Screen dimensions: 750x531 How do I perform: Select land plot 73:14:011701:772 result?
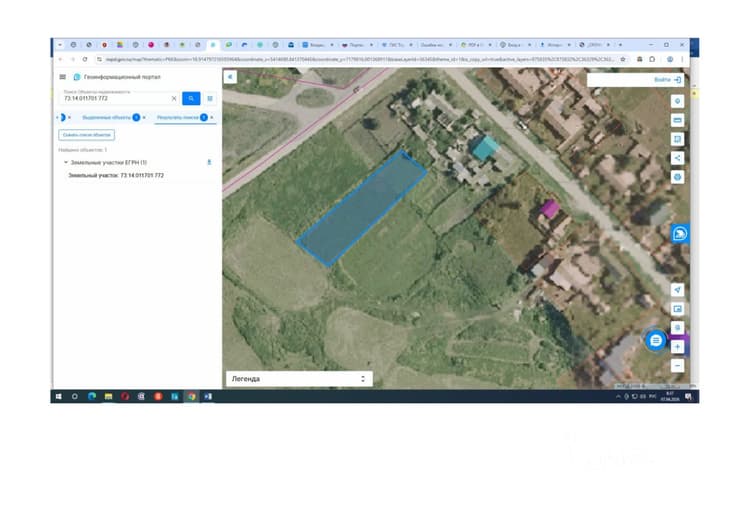coord(116,176)
